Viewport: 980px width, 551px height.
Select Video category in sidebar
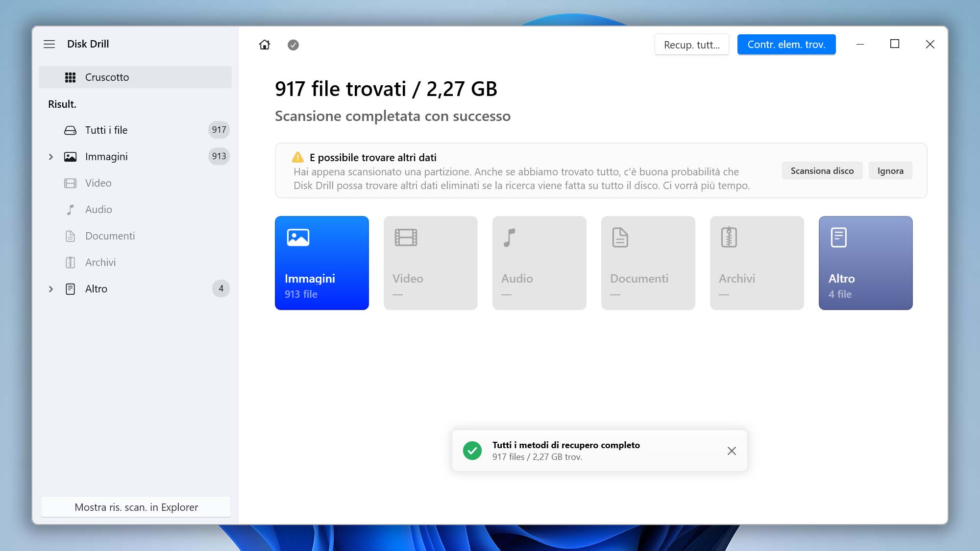pos(135,183)
